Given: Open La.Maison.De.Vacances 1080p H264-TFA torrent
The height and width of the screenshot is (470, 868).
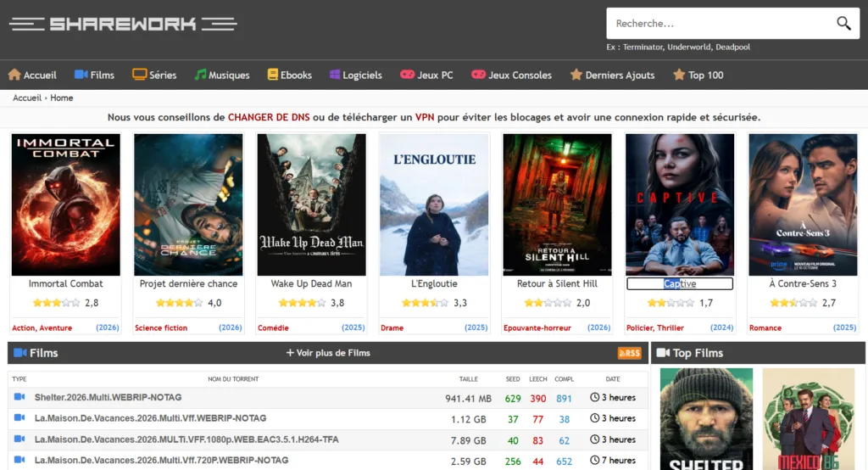Looking at the screenshot, I should 186,439.
